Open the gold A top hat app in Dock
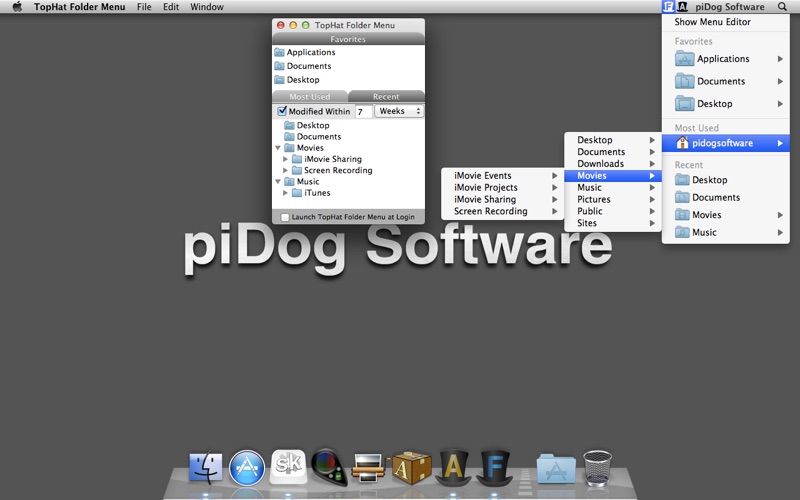Screen dimensions: 800x500 pos(453,467)
